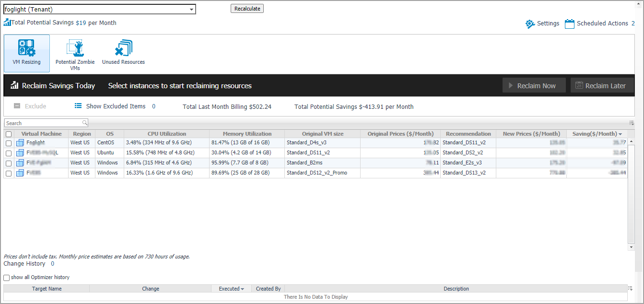Click the Settings gear icon
The height and width of the screenshot is (304, 644).
[530, 23]
